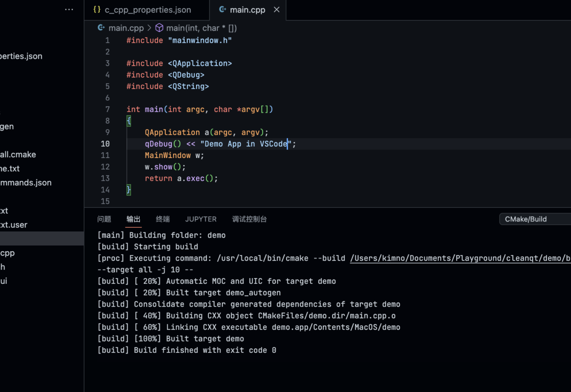Screen dimensions: 571x392
Task: Switch to the JUPYTER panel tab
Action: click(x=201, y=219)
